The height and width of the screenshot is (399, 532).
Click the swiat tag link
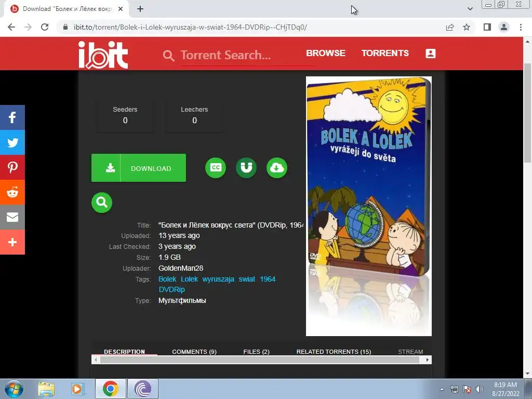click(247, 279)
